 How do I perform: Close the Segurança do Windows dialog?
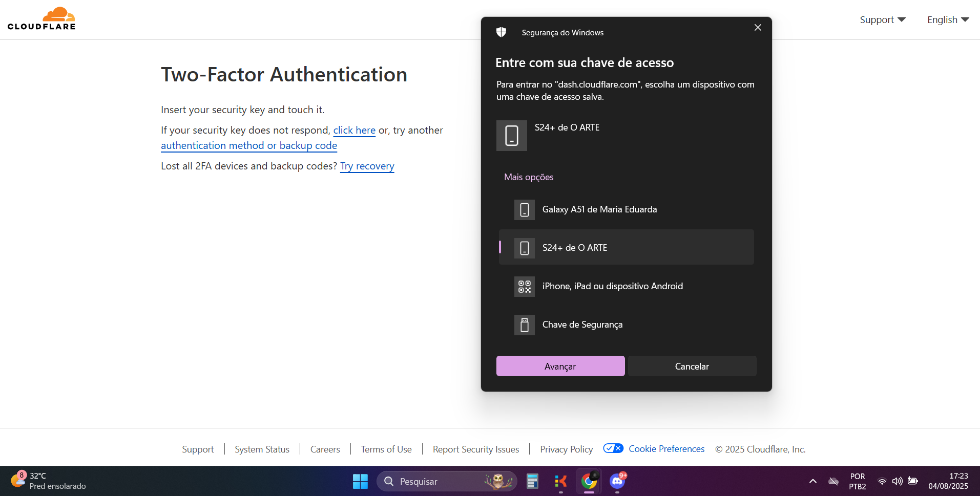(758, 28)
